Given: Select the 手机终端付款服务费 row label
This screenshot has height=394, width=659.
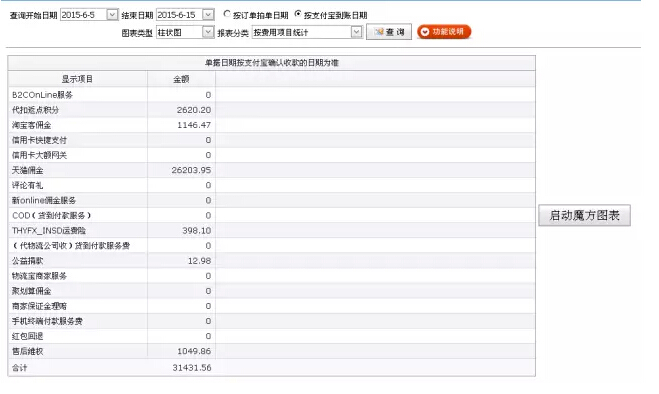Looking at the screenshot, I should 47,321.
